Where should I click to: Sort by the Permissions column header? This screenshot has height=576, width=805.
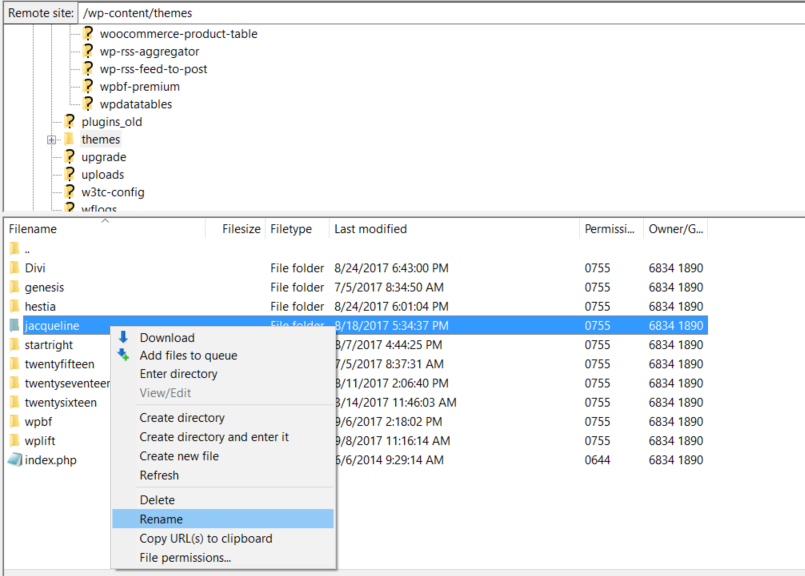point(611,229)
